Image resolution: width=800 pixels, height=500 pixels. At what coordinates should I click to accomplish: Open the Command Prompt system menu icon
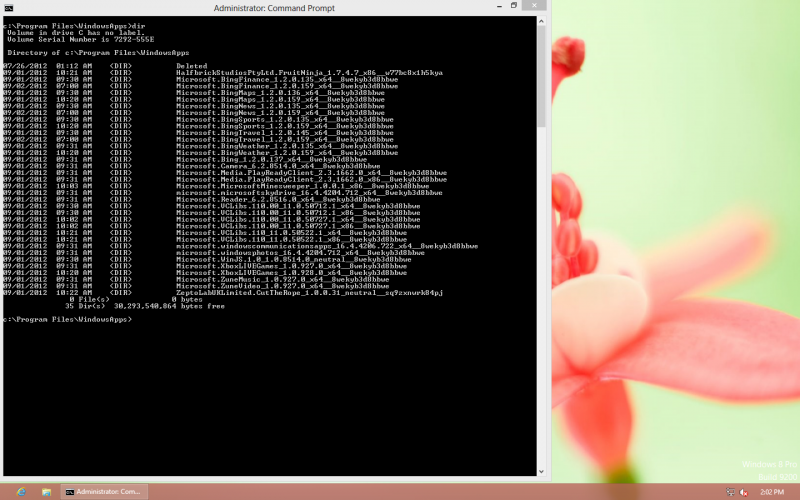click(8, 8)
